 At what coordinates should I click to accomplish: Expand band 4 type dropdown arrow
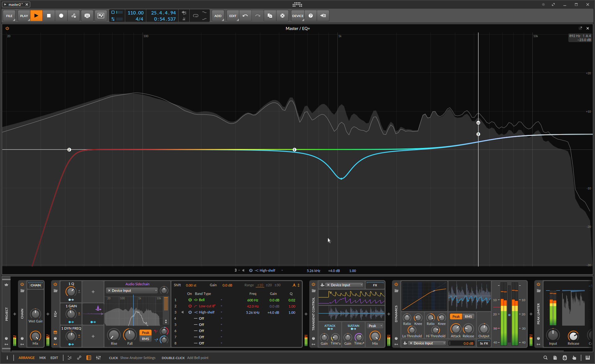click(x=221, y=318)
